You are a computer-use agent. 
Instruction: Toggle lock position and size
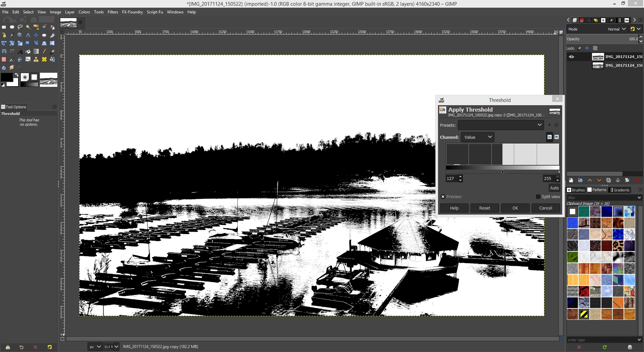click(x=587, y=48)
